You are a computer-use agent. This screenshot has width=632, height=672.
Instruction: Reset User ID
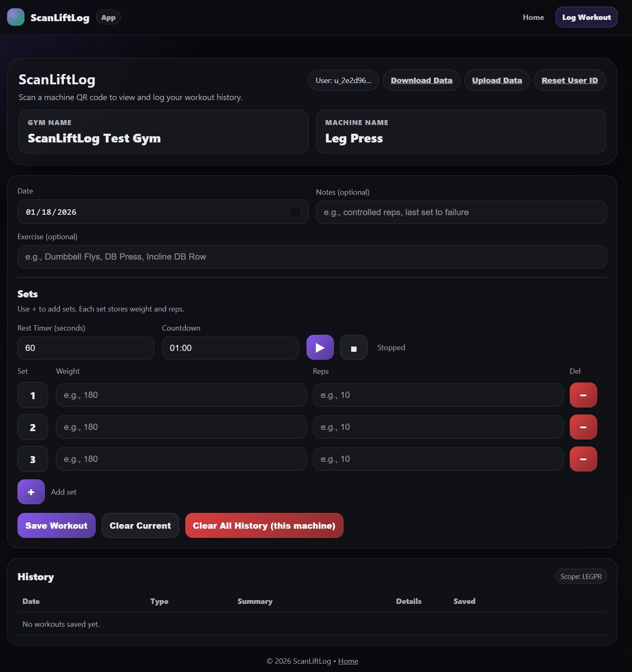click(569, 80)
